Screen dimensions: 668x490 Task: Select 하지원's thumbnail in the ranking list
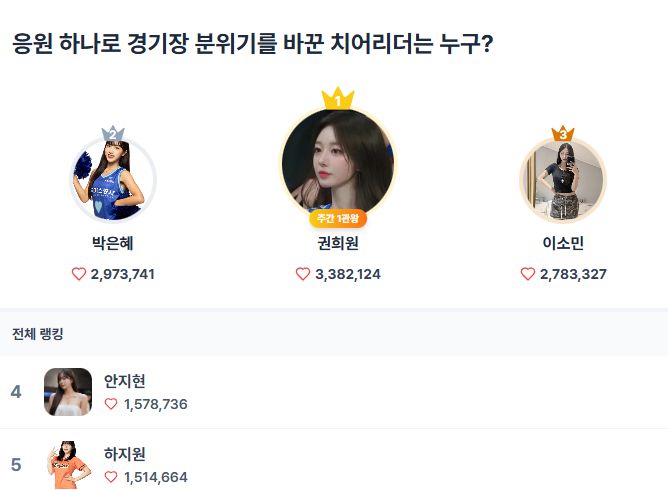(x=68, y=465)
